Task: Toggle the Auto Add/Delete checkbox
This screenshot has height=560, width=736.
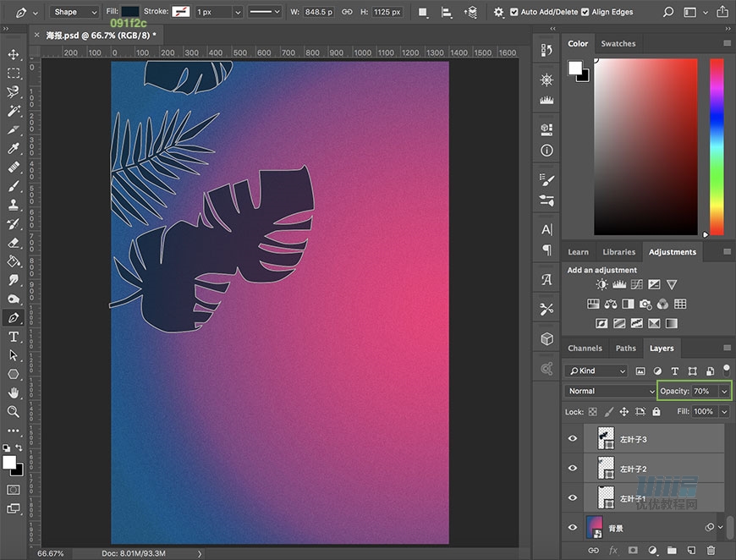Action: [x=514, y=13]
